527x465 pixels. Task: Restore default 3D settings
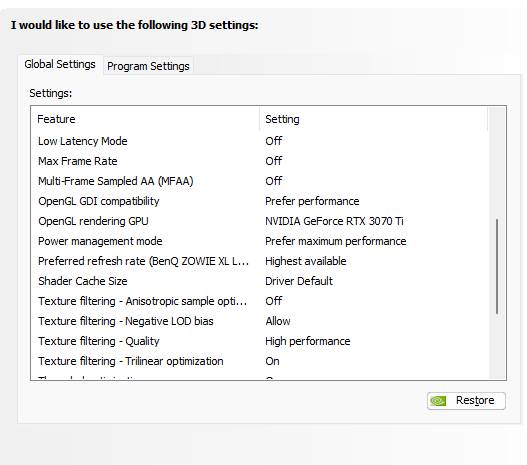(466, 400)
